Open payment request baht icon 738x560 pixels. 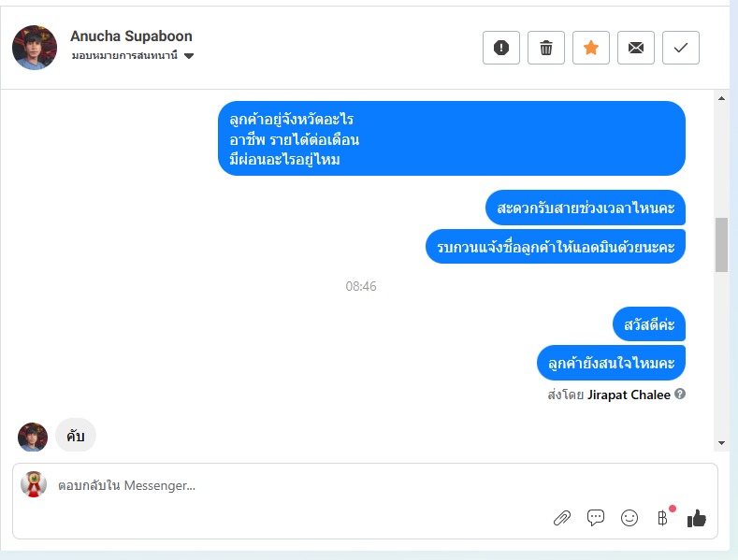(x=663, y=518)
